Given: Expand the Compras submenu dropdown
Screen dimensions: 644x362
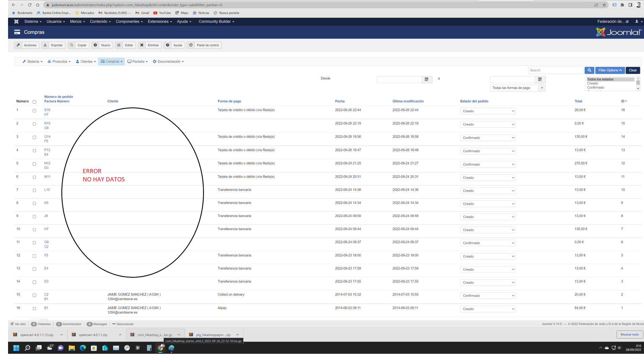Looking at the screenshot, I should pyautogui.click(x=112, y=62).
